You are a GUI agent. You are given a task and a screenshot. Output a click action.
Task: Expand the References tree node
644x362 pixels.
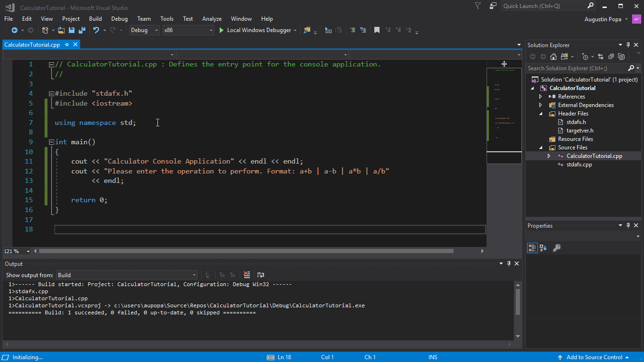click(541, 97)
